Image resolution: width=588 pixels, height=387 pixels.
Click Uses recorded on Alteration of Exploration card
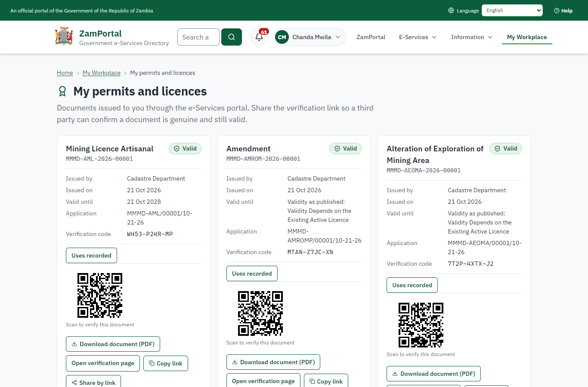(x=412, y=285)
